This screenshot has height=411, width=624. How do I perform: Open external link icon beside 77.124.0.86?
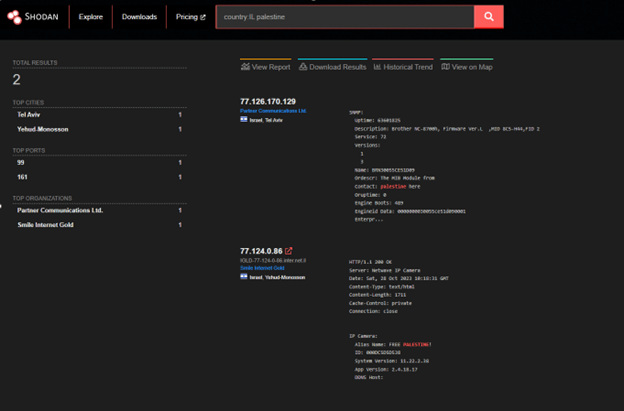coord(289,251)
